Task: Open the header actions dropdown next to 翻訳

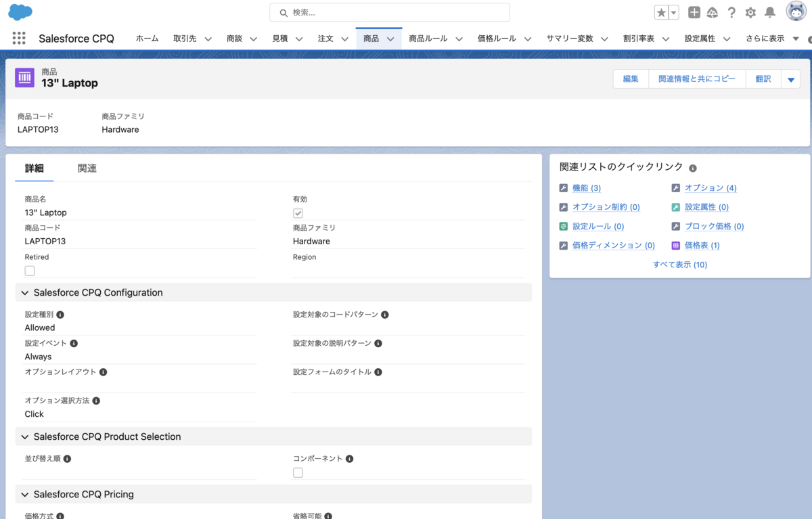Action: coord(791,78)
